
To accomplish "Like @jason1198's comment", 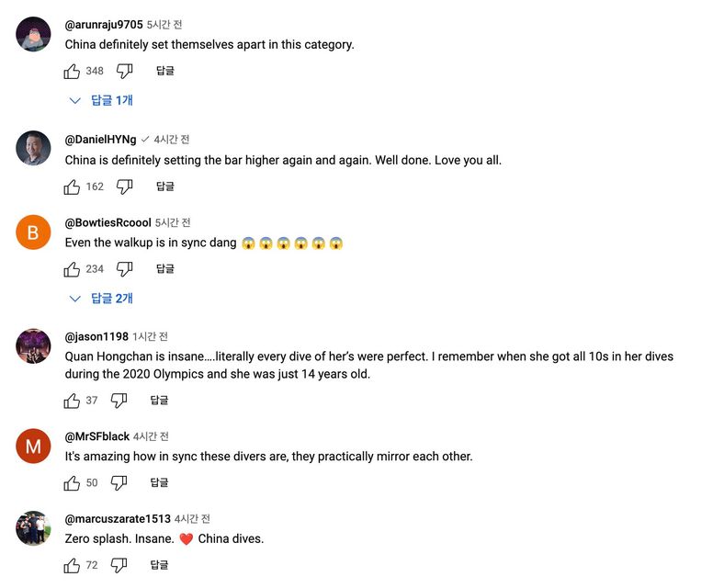I will point(73,401).
